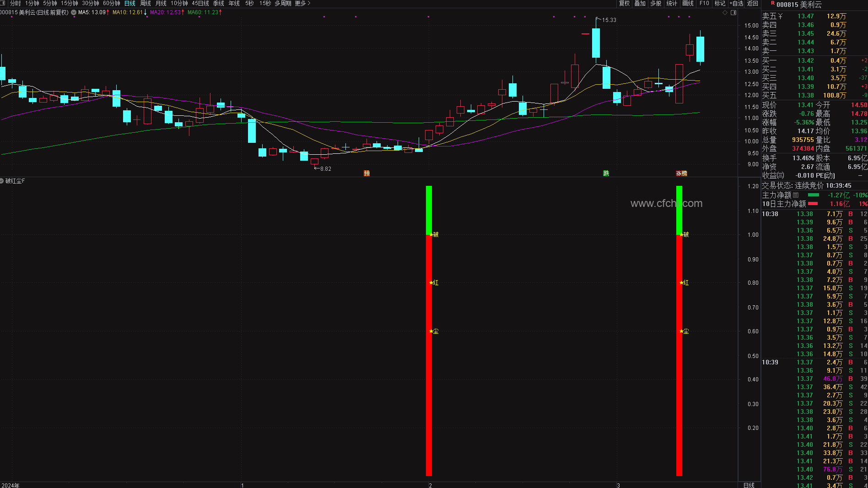Click the 涨榜 marker on chart
Image resolution: width=868 pixels, height=488 pixels.
[x=682, y=173]
